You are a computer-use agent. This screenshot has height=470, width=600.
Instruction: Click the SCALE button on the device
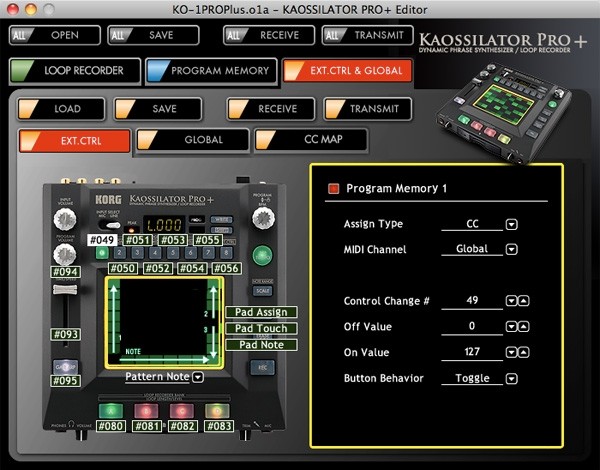pos(262,290)
